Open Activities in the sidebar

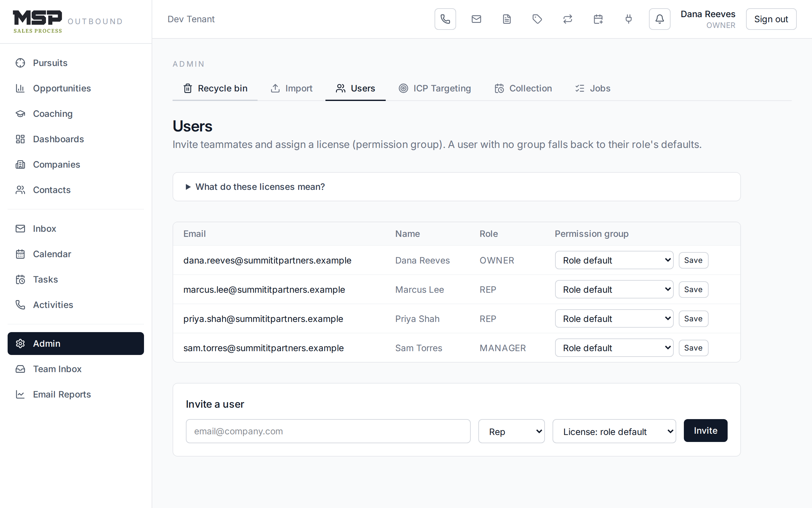coord(75,305)
